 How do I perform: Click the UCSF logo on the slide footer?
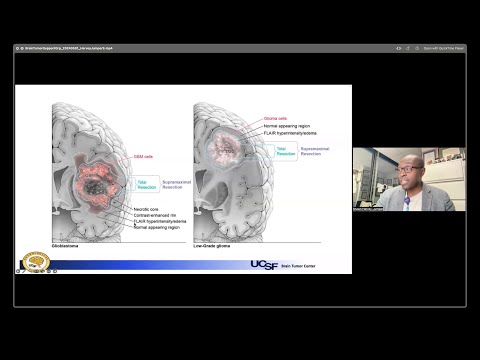coord(264,265)
